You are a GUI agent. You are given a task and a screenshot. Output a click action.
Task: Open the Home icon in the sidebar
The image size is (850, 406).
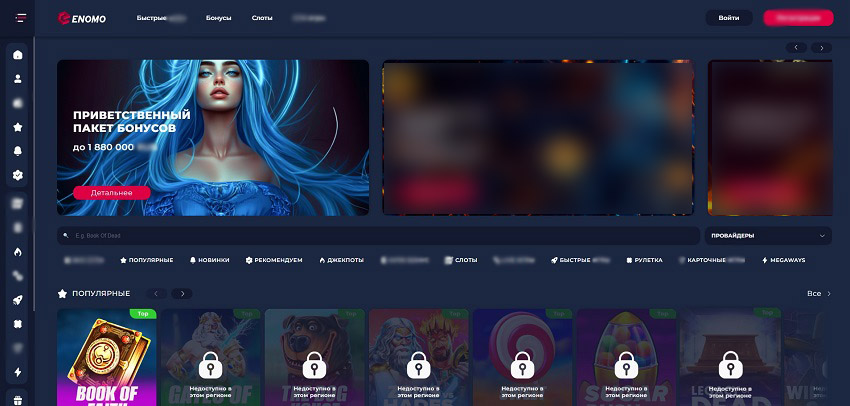pos(18,54)
